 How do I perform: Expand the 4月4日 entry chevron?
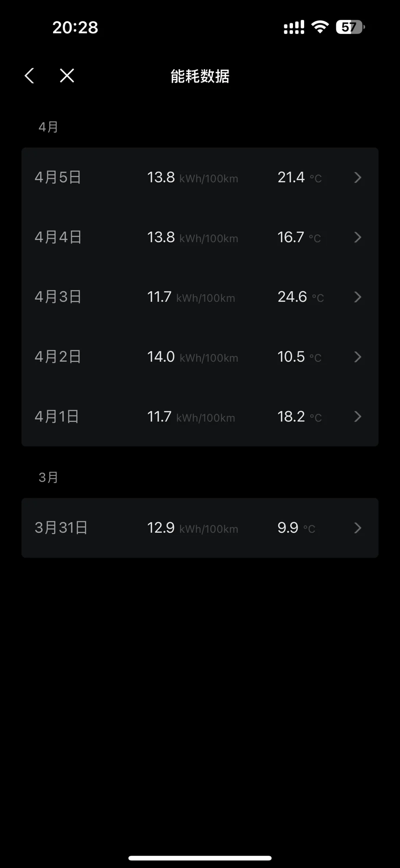point(357,237)
